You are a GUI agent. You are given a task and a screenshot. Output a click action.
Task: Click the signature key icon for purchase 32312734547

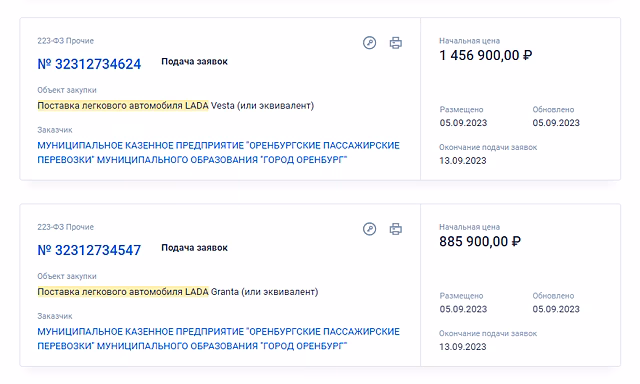click(x=369, y=229)
